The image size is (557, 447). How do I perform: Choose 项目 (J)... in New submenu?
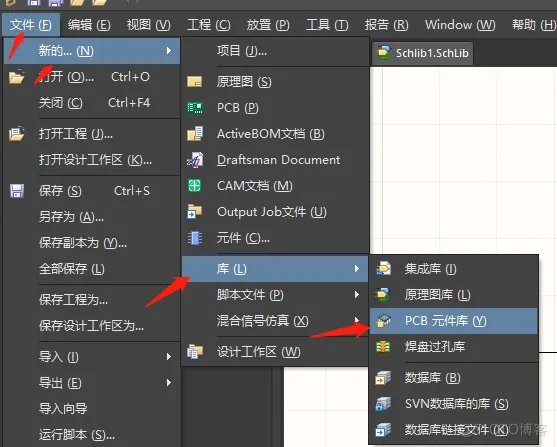tap(275, 51)
